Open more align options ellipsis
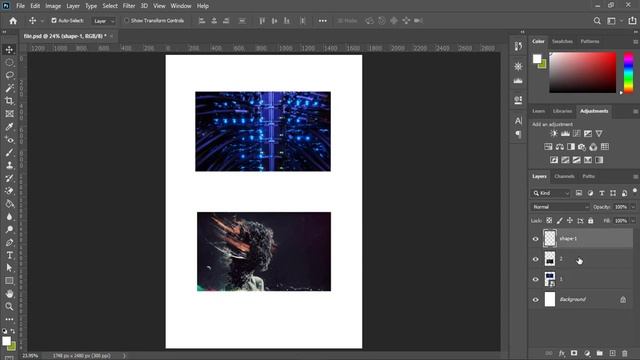640x360 pixels. (x=322, y=21)
